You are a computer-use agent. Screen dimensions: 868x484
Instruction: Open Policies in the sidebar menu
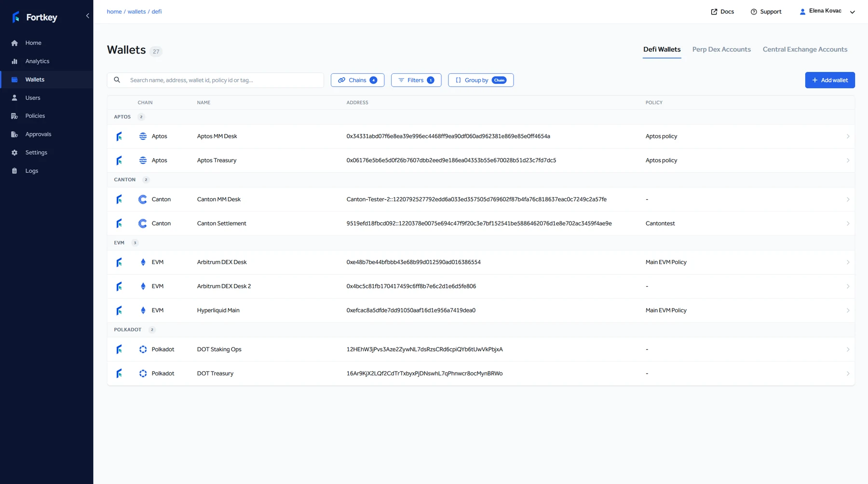click(35, 116)
